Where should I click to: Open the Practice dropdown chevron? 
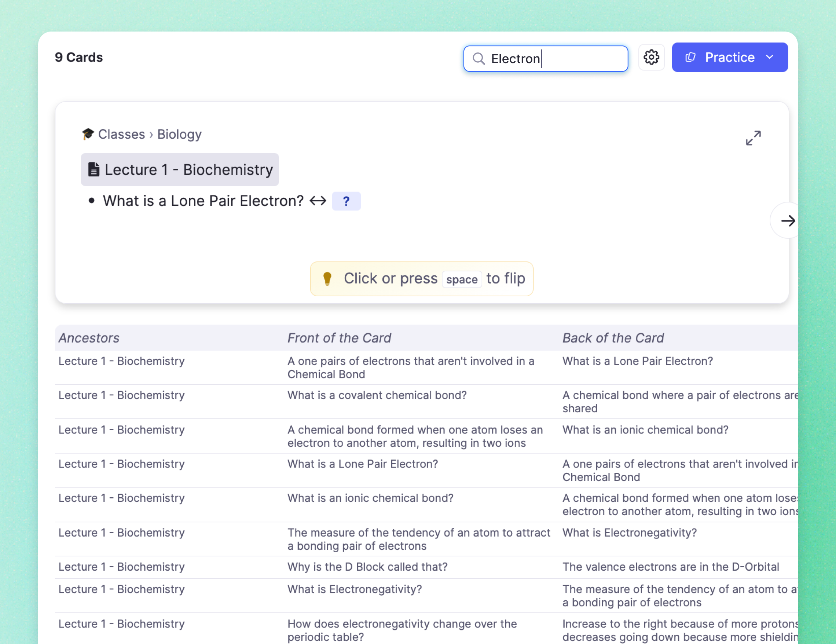click(x=770, y=58)
